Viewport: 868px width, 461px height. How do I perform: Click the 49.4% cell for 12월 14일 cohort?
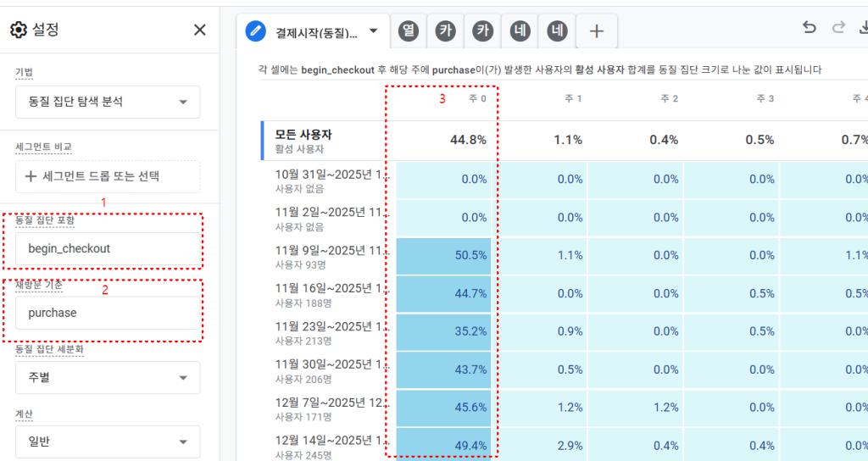click(443, 445)
